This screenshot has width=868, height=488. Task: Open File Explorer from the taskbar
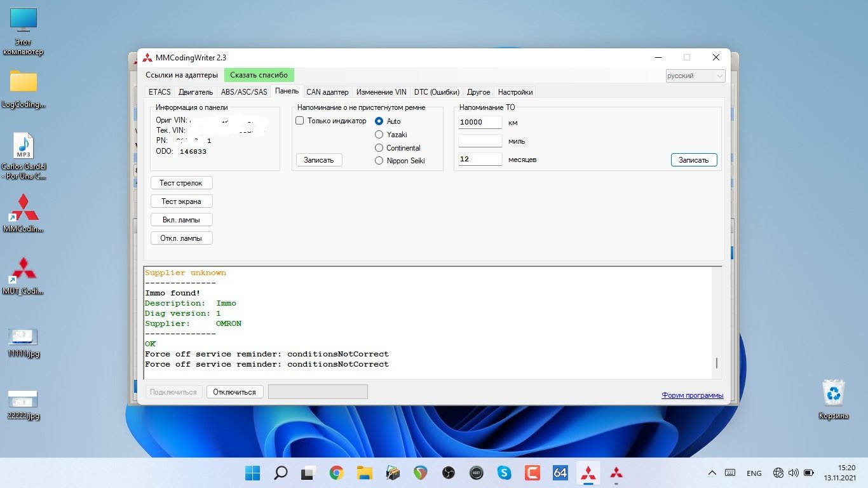click(x=364, y=473)
